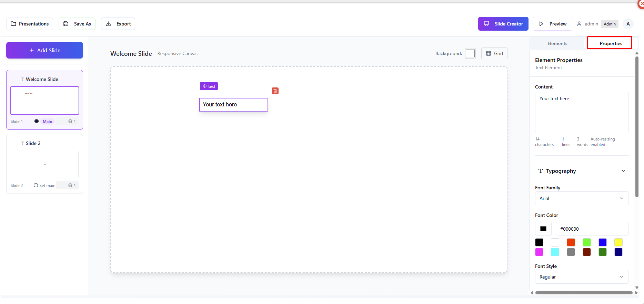
Task: Open the Presentations folder
Action: [x=30, y=24]
